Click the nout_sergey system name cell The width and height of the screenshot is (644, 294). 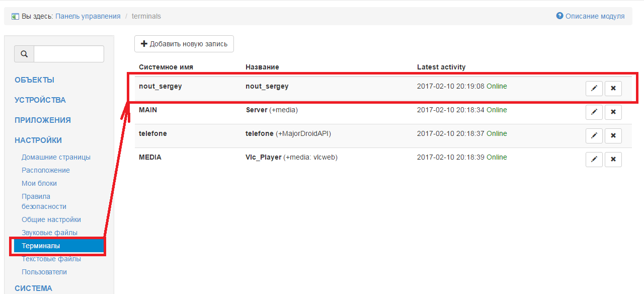point(160,86)
